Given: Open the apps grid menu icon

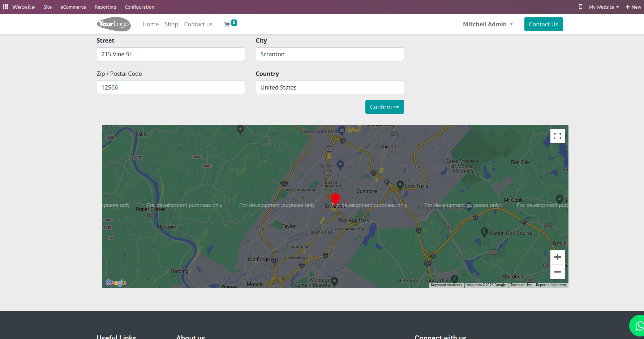Looking at the screenshot, I should click(5, 7).
